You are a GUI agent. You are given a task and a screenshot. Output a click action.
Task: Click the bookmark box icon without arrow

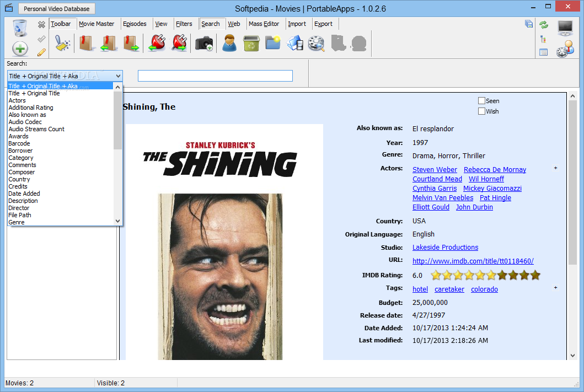(87, 43)
